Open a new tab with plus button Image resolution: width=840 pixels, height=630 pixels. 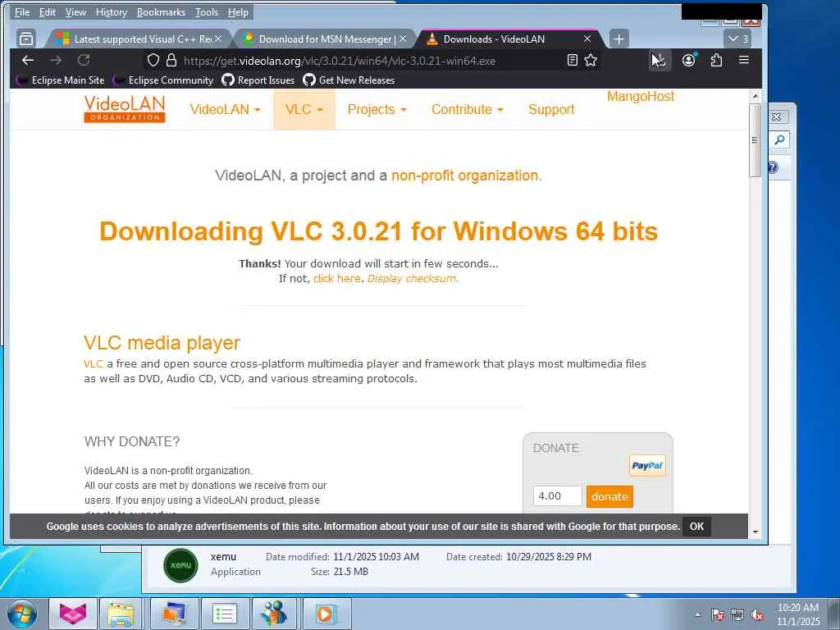click(619, 39)
